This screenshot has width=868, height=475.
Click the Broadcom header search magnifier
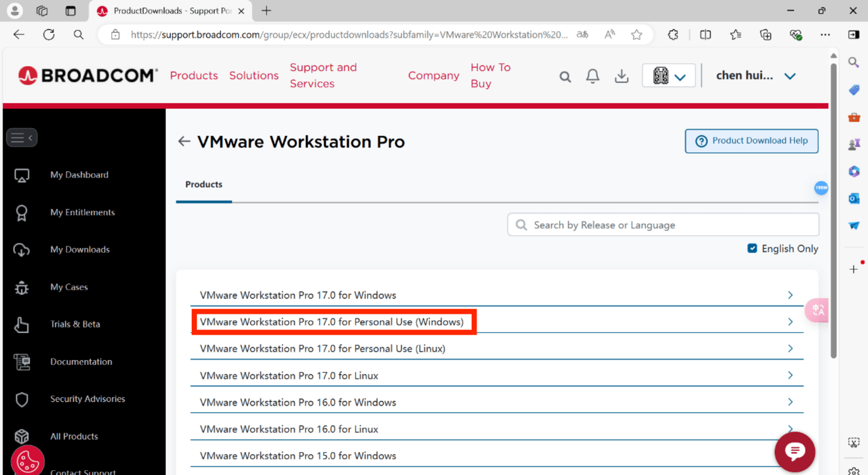[x=564, y=76]
